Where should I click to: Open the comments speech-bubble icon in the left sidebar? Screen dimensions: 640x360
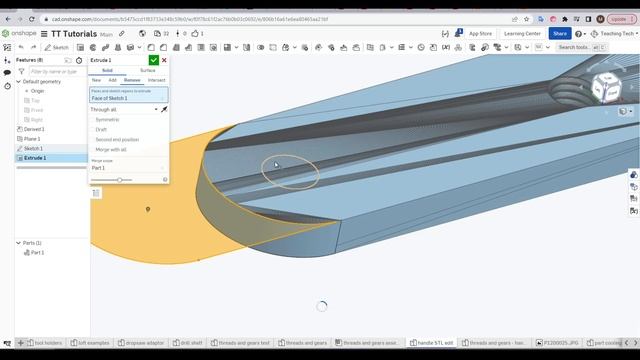(x=7, y=73)
